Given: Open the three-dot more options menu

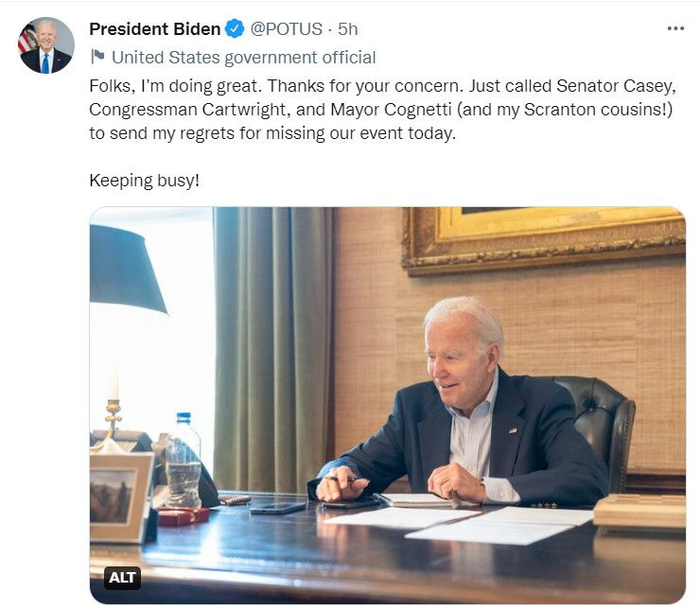Looking at the screenshot, I should [674, 29].
